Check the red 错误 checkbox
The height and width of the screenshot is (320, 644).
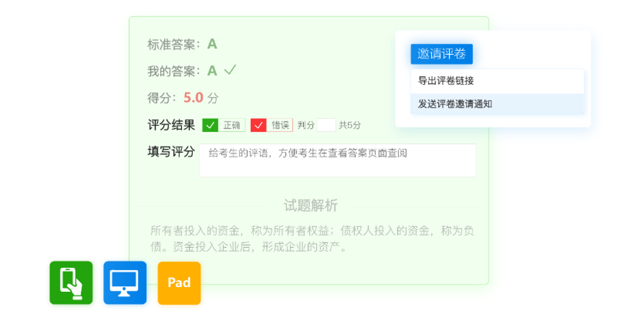point(258,125)
